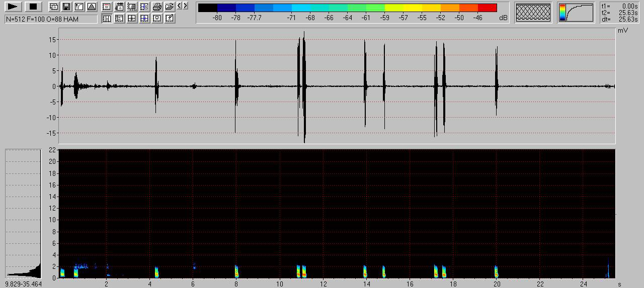The height and width of the screenshot is (288, 644).
Task: Click the bell-shaped window function icon
Action: pyautogui.click(x=92, y=7)
